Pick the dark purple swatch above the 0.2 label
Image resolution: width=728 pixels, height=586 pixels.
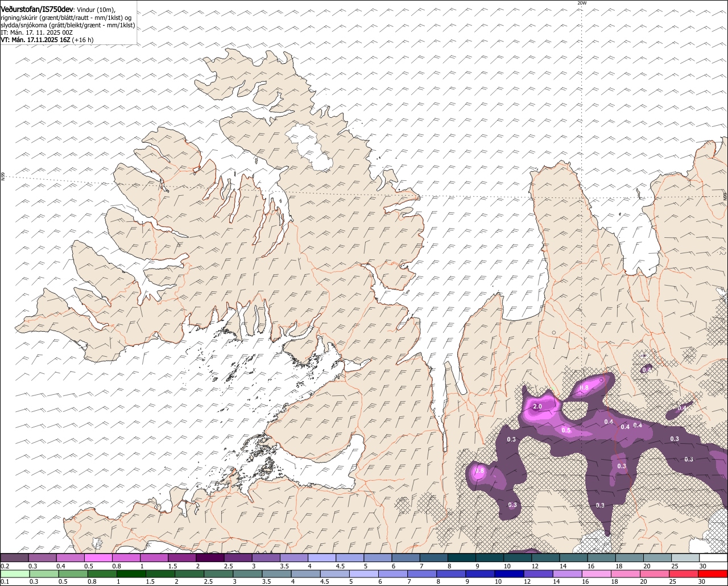click(x=14, y=558)
